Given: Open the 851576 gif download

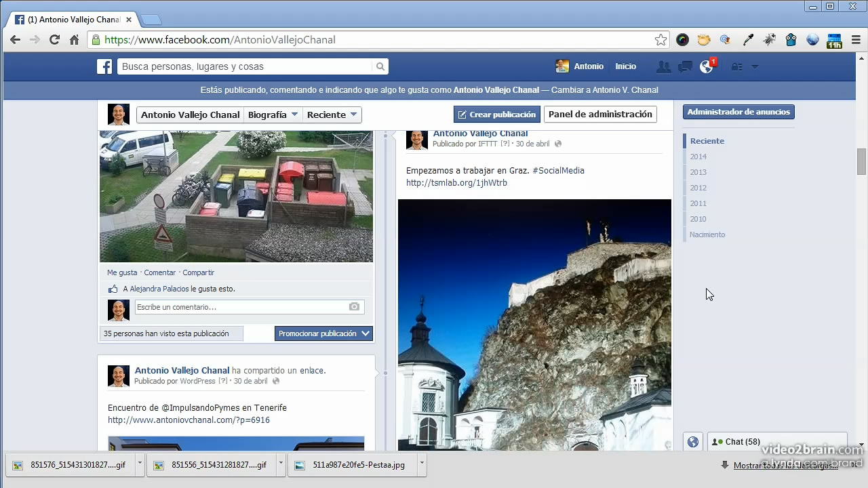Looking at the screenshot, I should coord(71,465).
